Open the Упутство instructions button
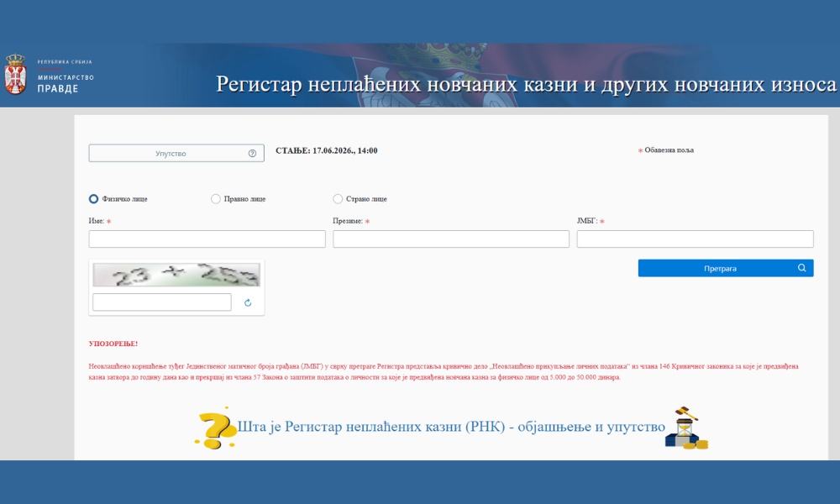This screenshot has width=840, height=504. pyautogui.click(x=176, y=153)
